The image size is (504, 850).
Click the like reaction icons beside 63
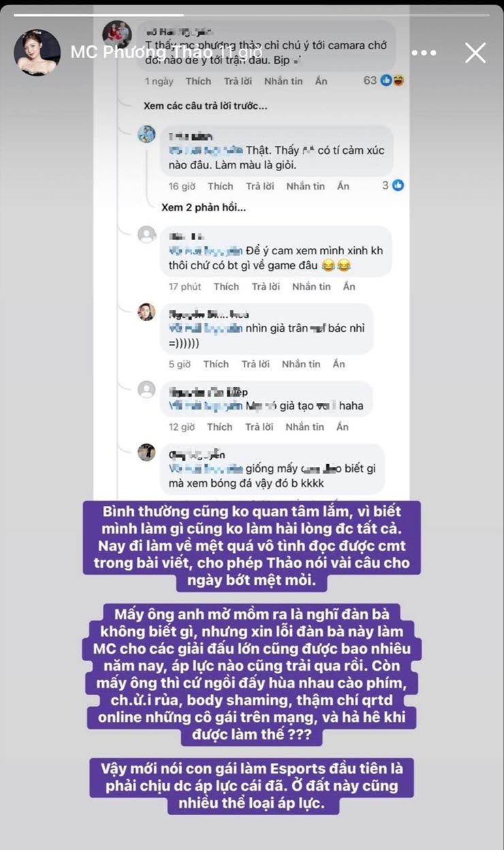click(x=393, y=80)
